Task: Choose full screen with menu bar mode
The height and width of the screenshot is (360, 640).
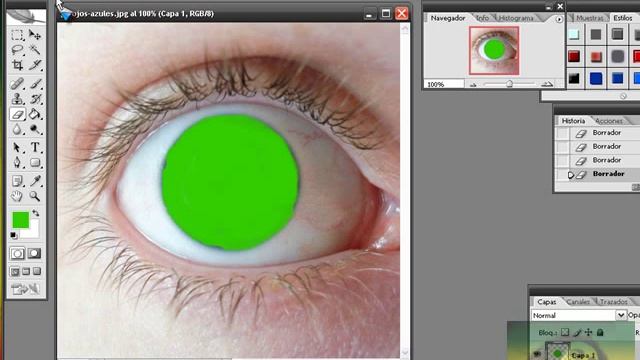Action: [26, 271]
